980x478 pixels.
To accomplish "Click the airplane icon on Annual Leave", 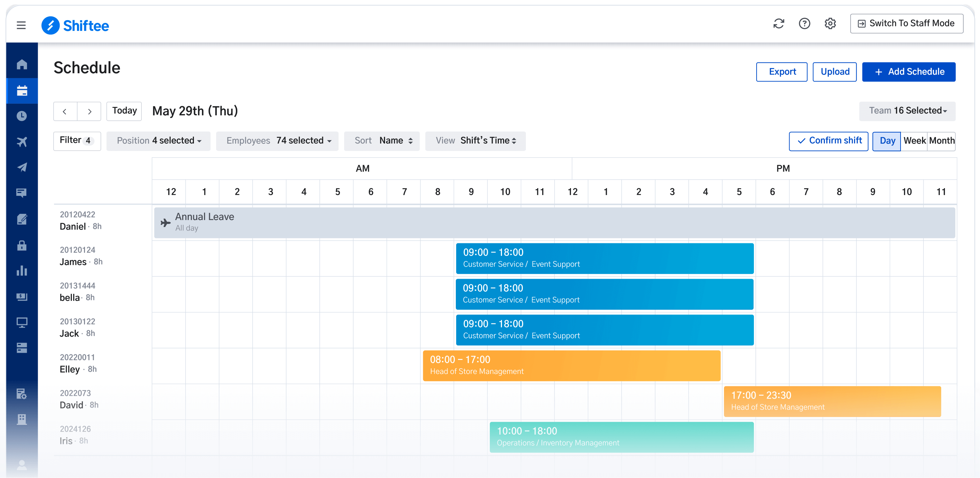I will coord(165,223).
